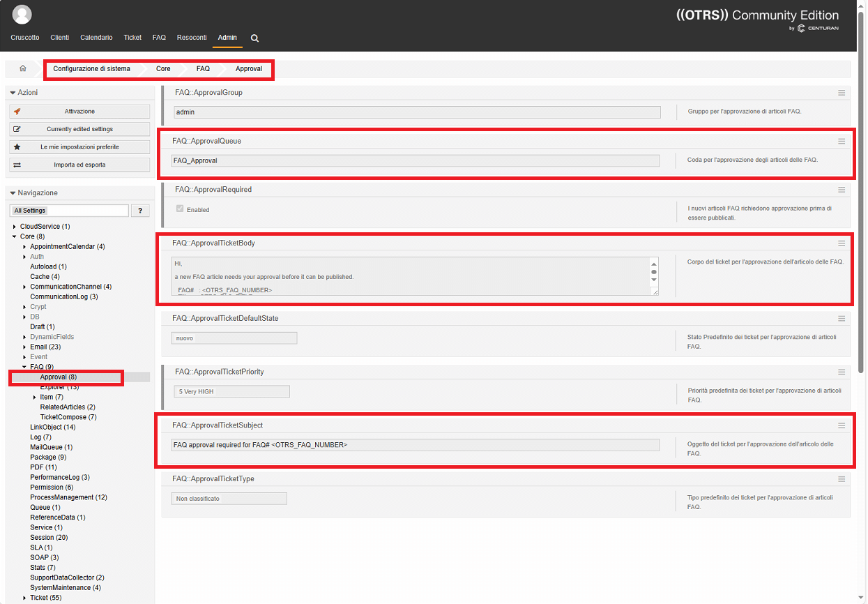Click the FAQ_Approval queue field
The height and width of the screenshot is (604, 868).
tap(416, 160)
